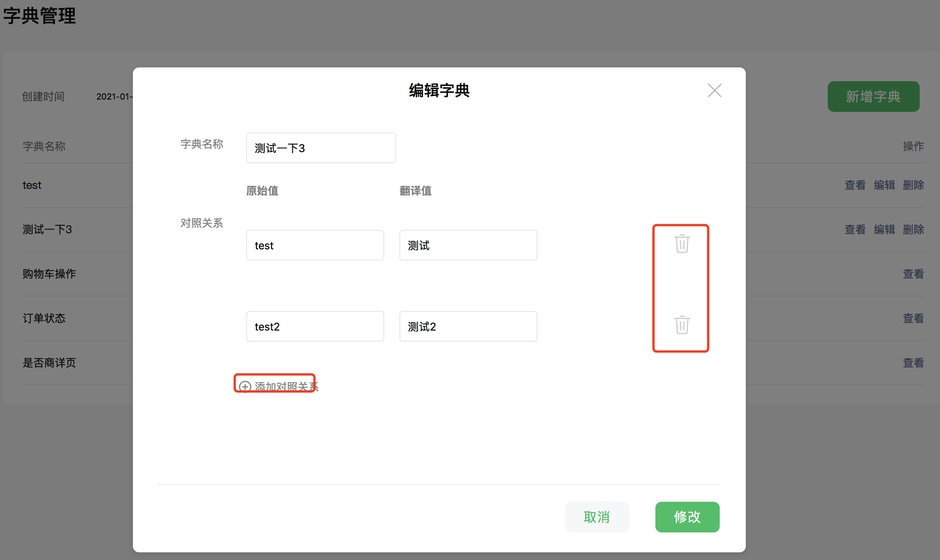Click the 操作 column header
940x560 pixels.
click(914, 146)
